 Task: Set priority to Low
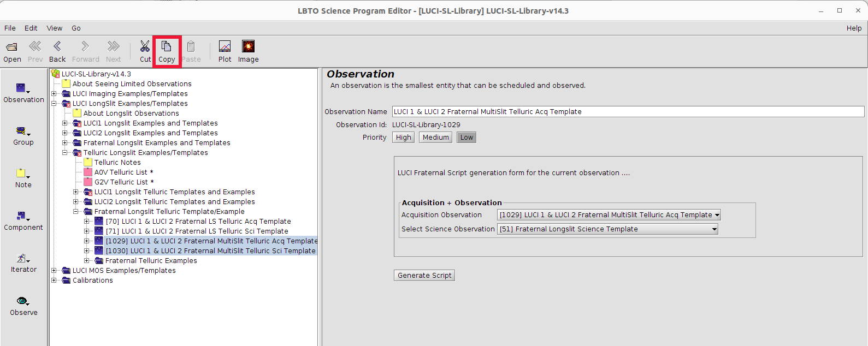tap(467, 138)
